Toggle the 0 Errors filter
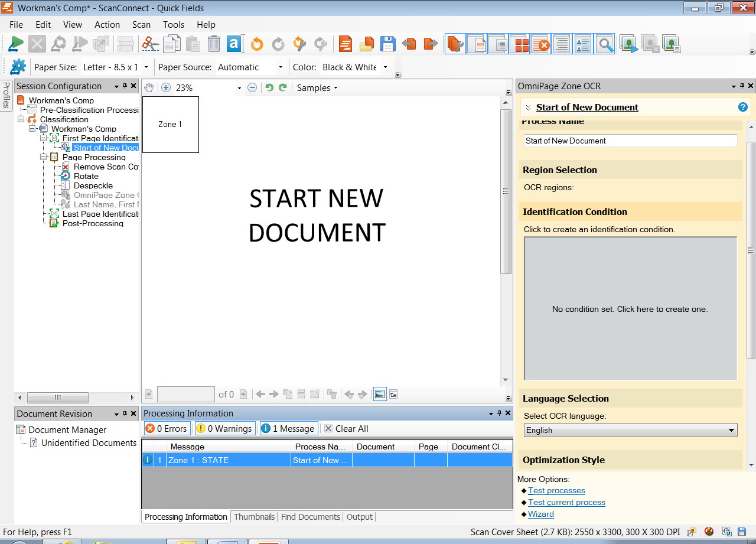756x544 pixels. tap(167, 429)
